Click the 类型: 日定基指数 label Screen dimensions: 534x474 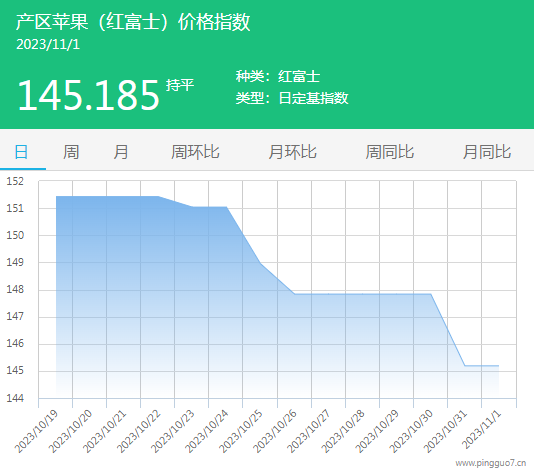pos(292,98)
